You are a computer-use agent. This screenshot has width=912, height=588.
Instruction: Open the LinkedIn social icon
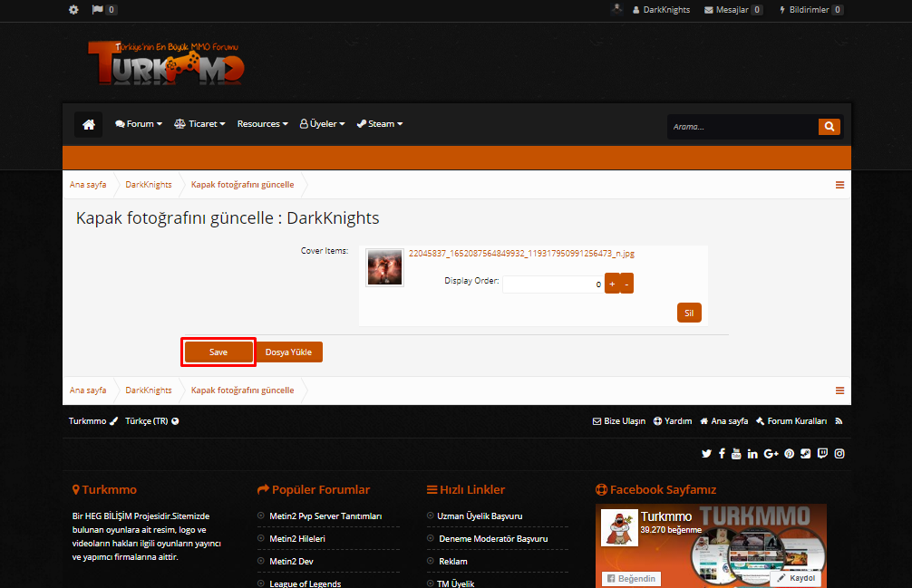[x=752, y=454]
